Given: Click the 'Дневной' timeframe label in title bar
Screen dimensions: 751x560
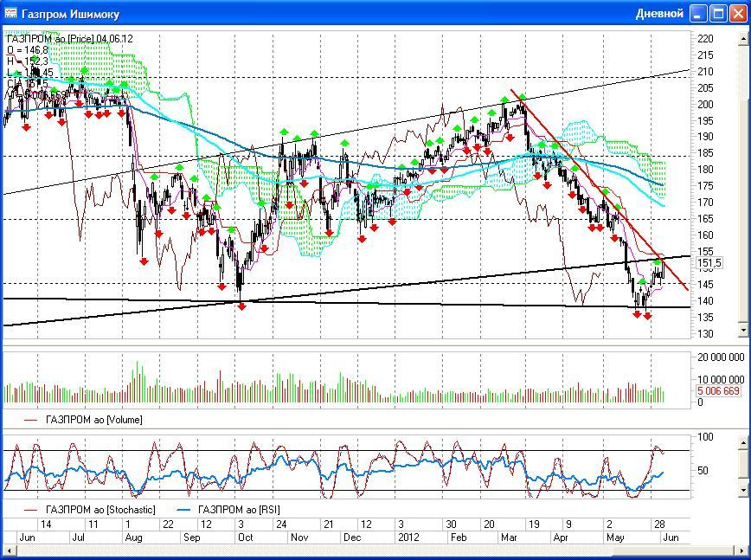Looking at the screenshot, I should coord(659,14).
